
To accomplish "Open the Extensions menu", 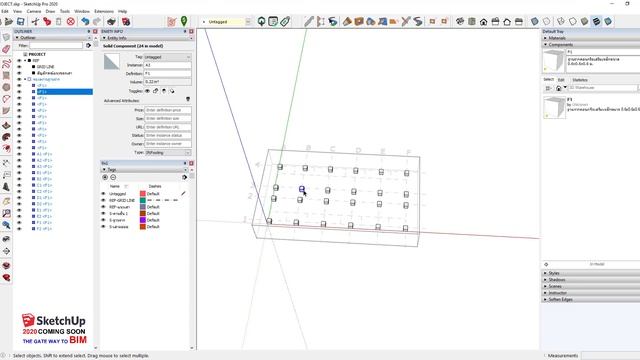I will [104, 11].
